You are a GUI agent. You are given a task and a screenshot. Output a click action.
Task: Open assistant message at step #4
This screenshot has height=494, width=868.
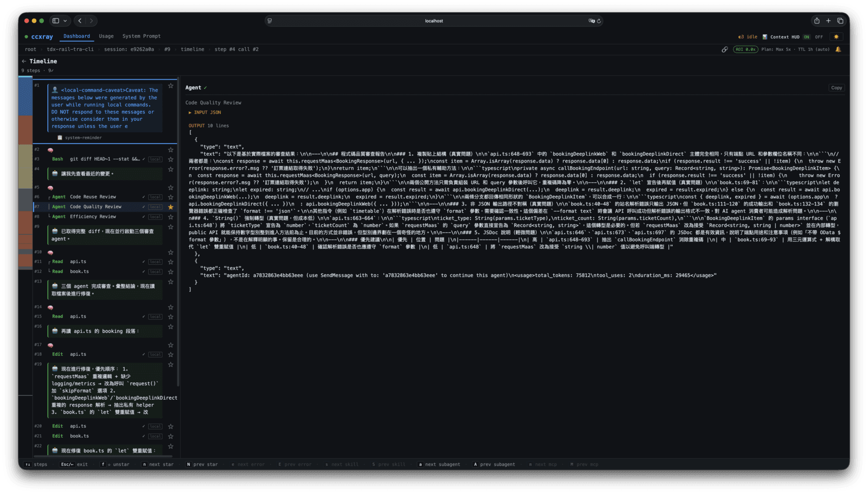(x=105, y=174)
